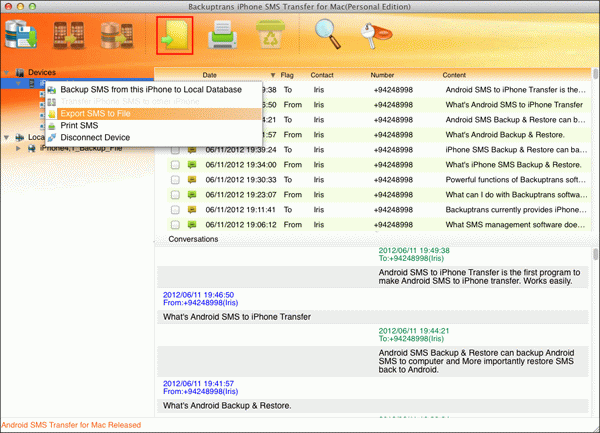Select row 'Powerful functions of Backuptrans soft…'
Image resolution: width=600 pixels, height=433 pixels.
click(x=377, y=180)
